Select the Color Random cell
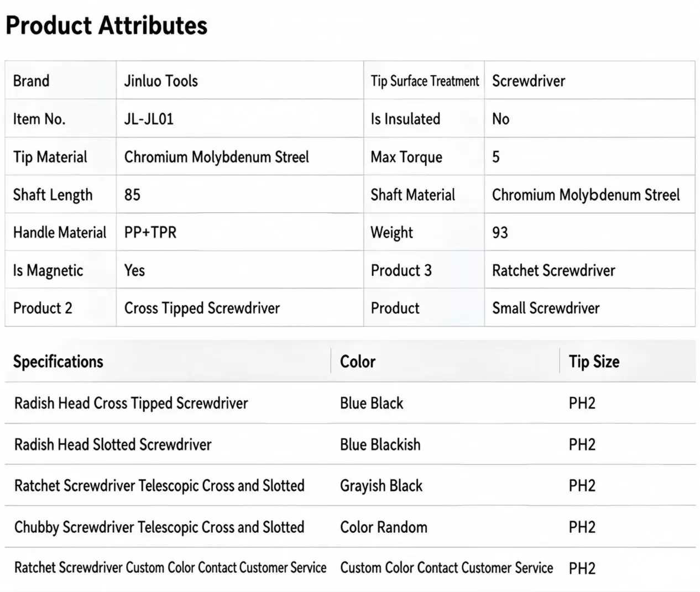This screenshot has height=592, width=700. click(x=384, y=527)
